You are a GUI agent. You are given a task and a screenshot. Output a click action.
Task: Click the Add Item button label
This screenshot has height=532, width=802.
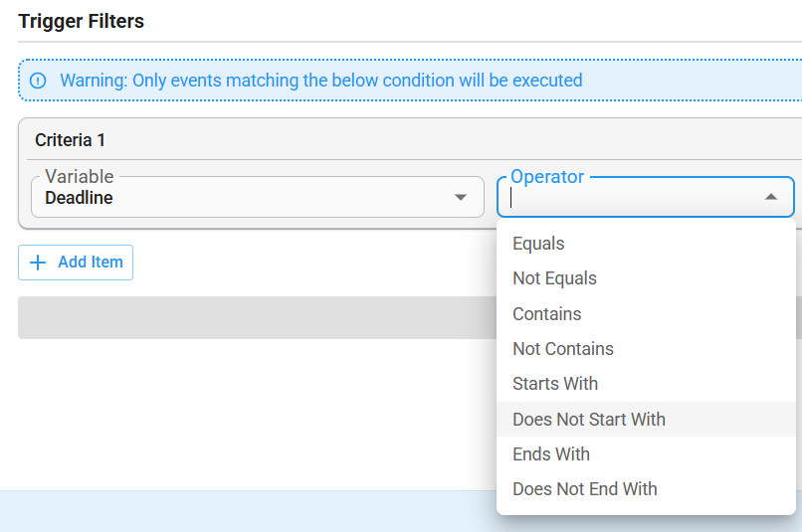point(91,263)
